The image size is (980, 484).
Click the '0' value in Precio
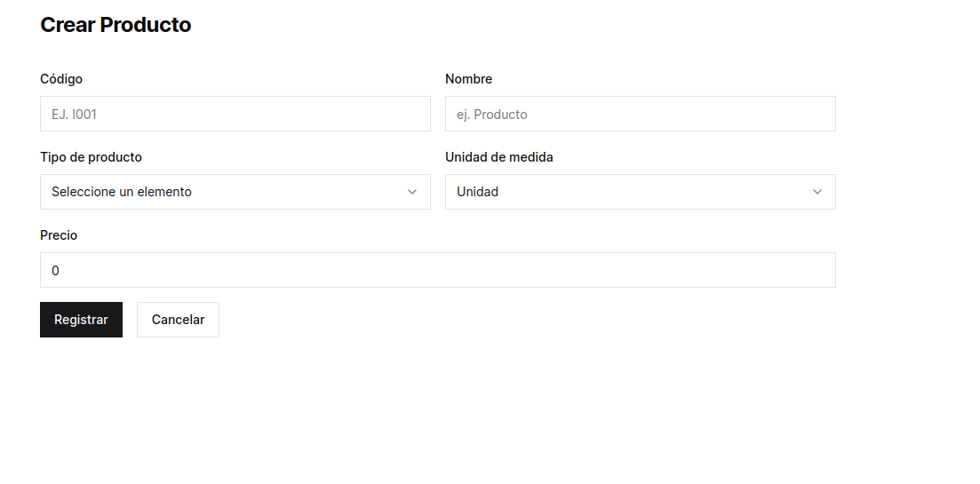[x=55, y=271]
